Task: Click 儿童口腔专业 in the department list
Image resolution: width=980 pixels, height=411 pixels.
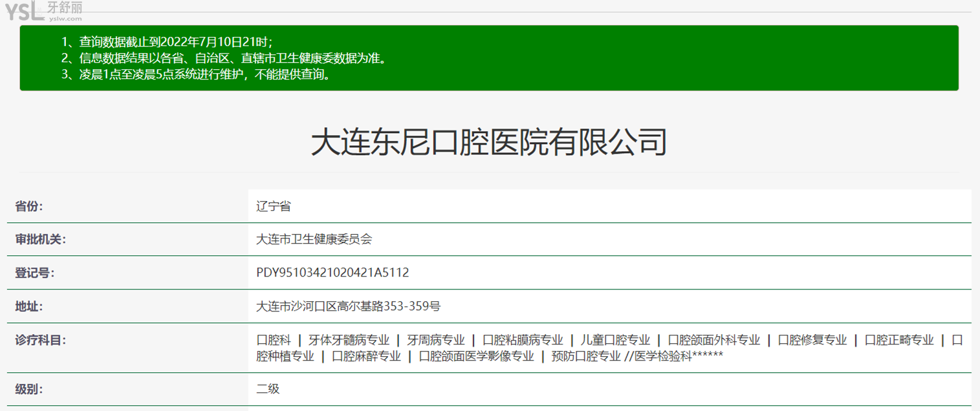Action: tap(615, 340)
